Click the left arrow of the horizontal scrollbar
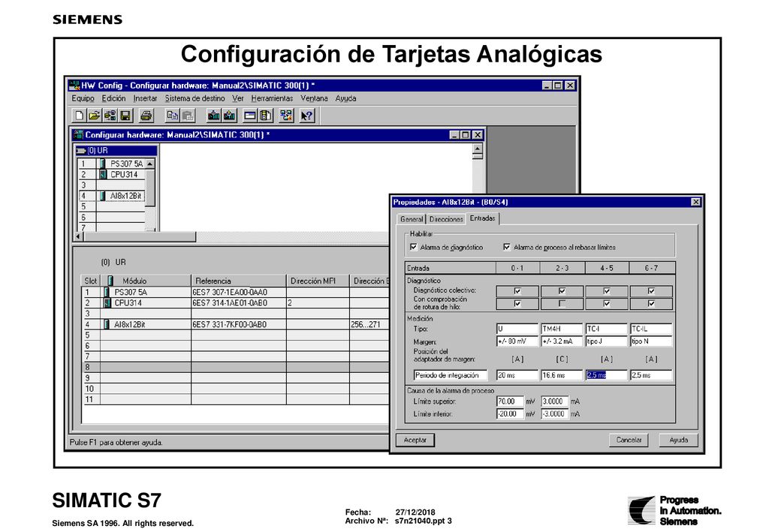This screenshot has height=532, width=769. (x=78, y=236)
